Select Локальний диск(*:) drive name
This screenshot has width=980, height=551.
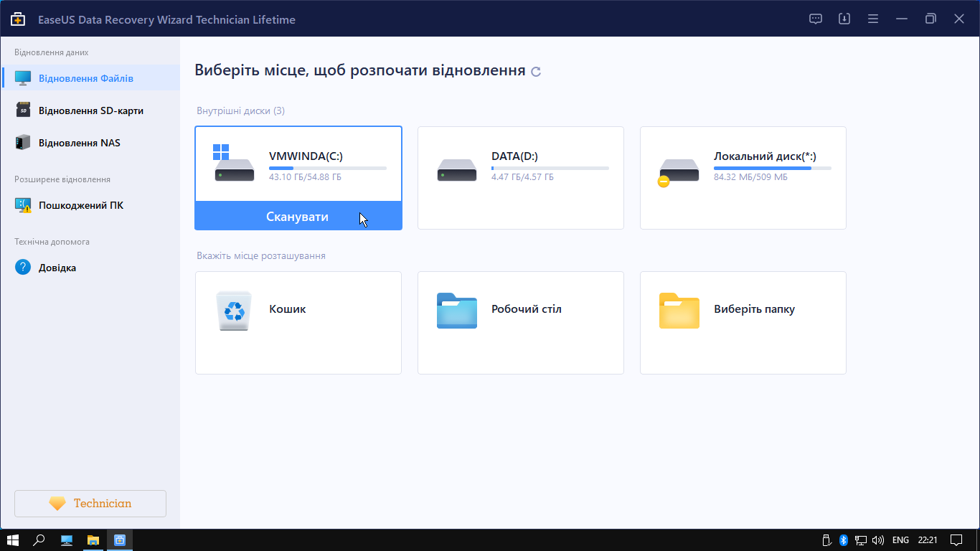[x=765, y=156]
